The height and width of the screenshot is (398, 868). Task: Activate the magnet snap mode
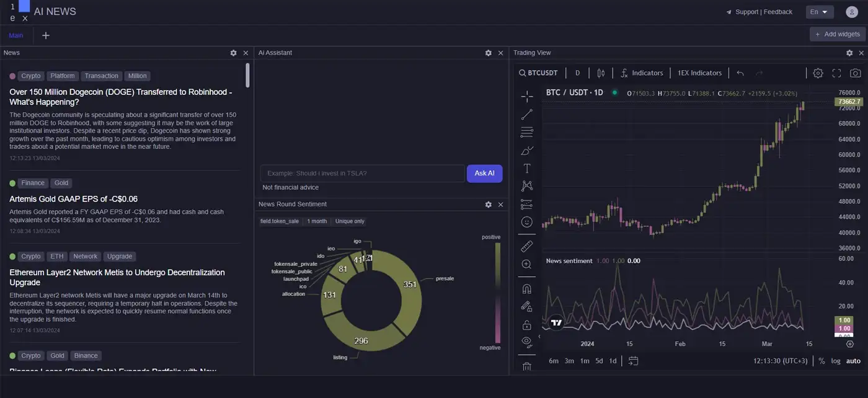coord(526,288)
